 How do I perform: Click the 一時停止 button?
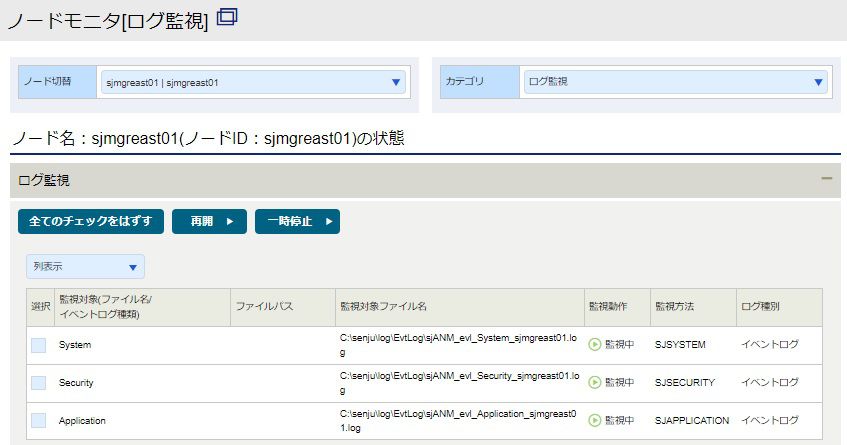[x=298, y=221]
